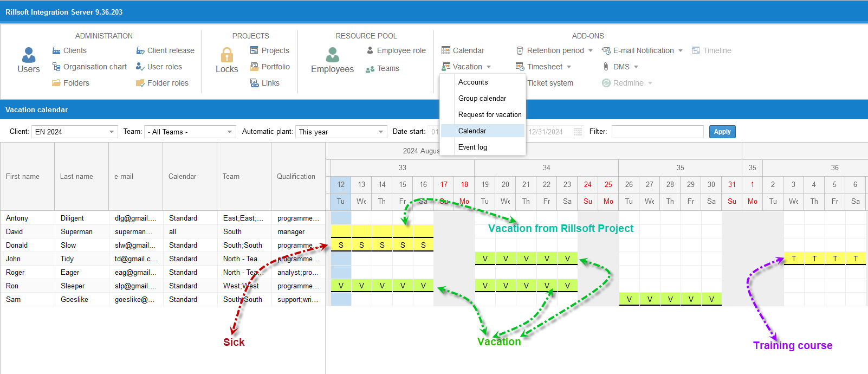Expand the Client dropdown showing EN 2024
This screenshot has width=868, height=374.
[x=112, y=132]
